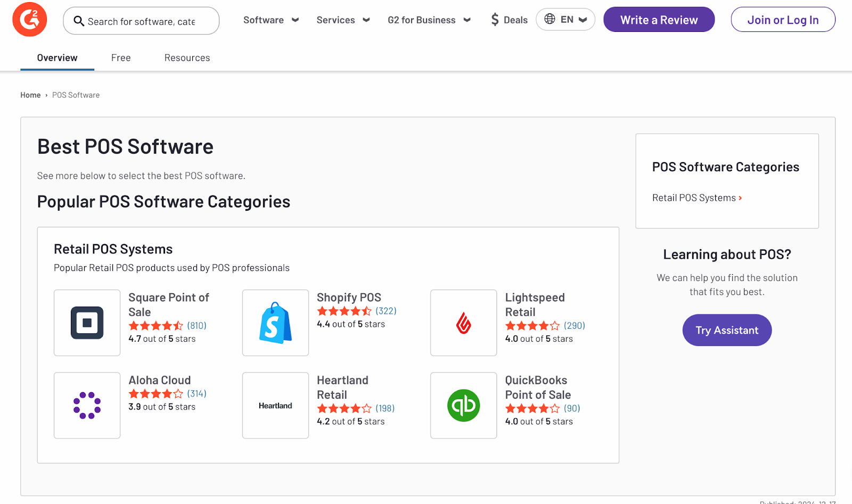852x504 pixels.
Task: Click the (290) review count
Action: pos(574,326)
